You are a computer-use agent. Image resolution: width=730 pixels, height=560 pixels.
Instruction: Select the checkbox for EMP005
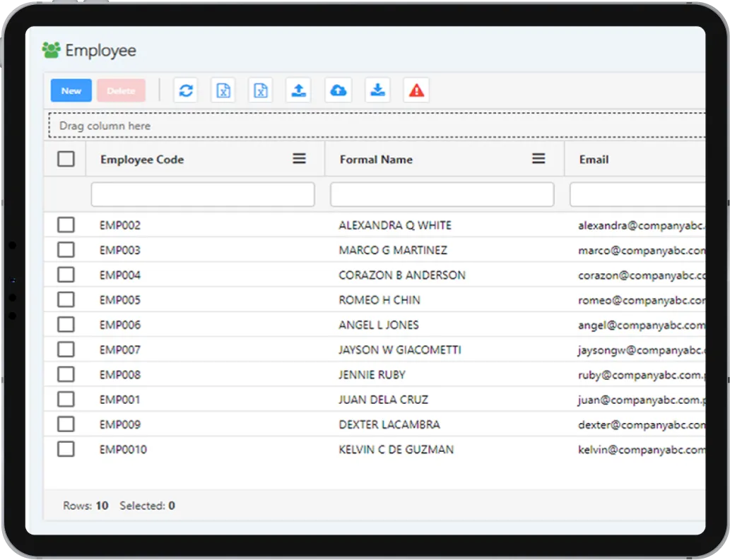pyautogui.click(x=66, y=299)
